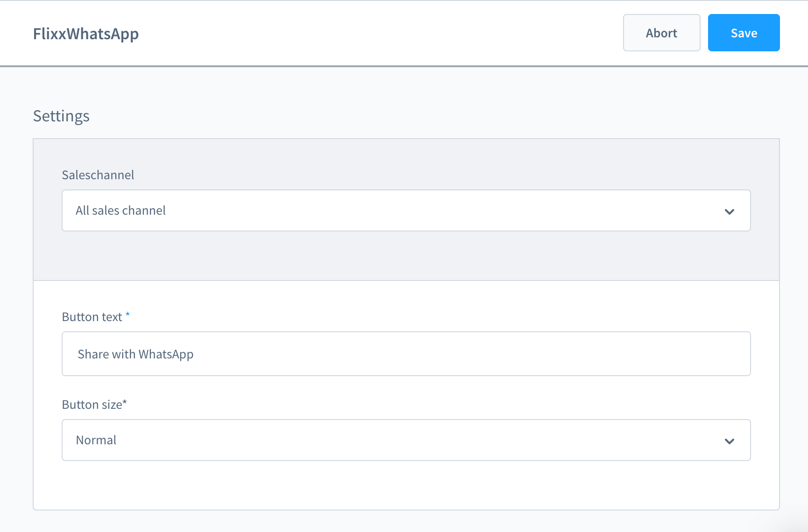Screen dimensions: 808x532
Task: Open the Saleschannel dropdown
Action: pos(406,210)
